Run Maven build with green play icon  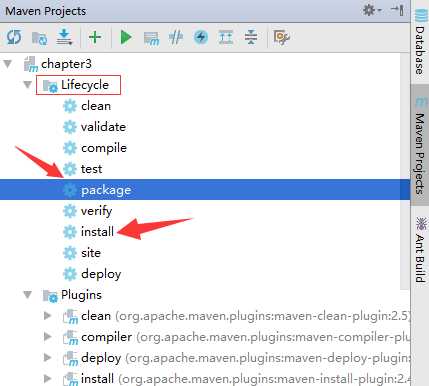click(x=126, y=37)
